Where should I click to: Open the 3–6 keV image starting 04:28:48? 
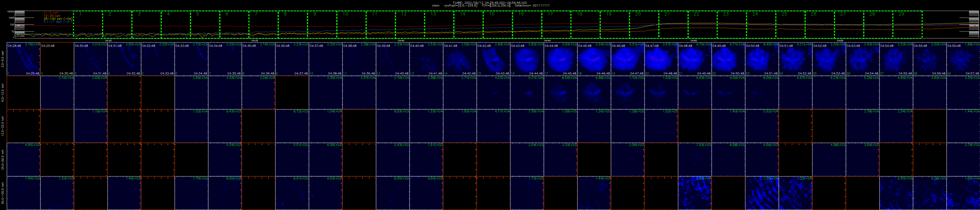pyautogui.click(x=23, y=59)
